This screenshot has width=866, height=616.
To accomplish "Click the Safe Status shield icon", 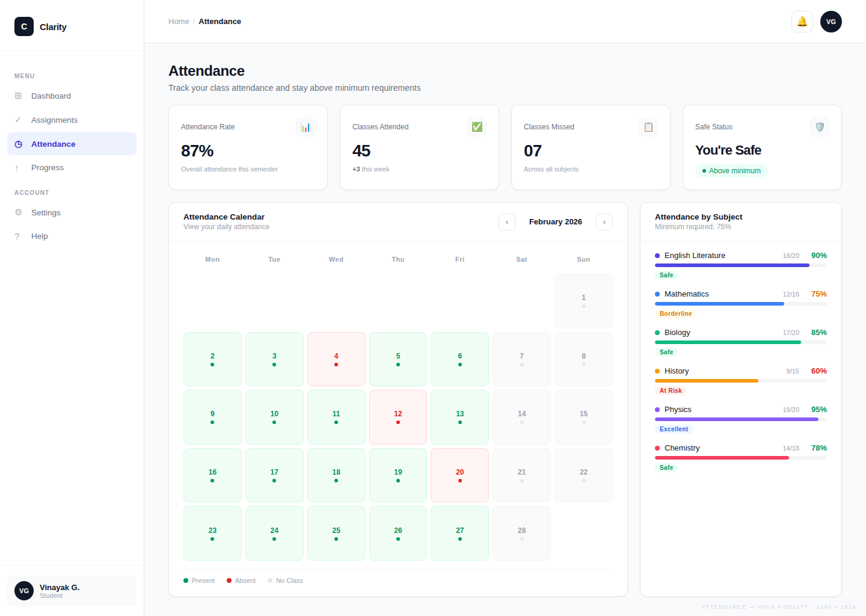I will (820, 127).
